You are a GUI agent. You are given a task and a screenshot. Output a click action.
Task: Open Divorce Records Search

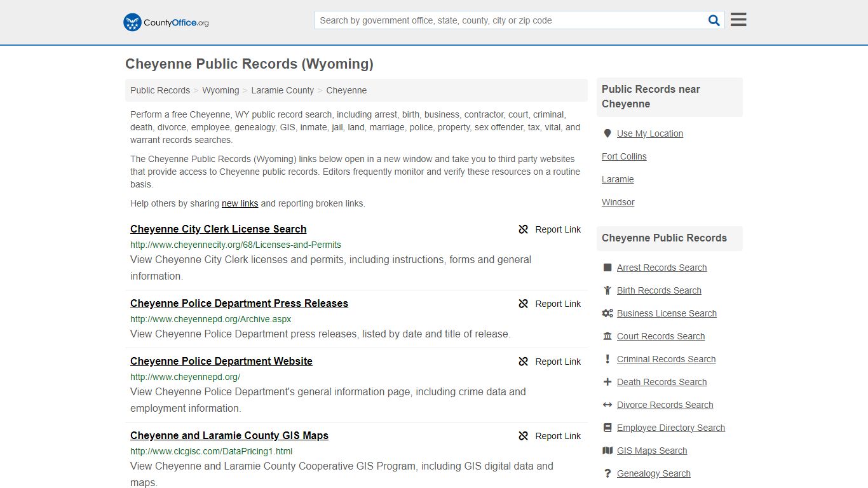point(665,405)
